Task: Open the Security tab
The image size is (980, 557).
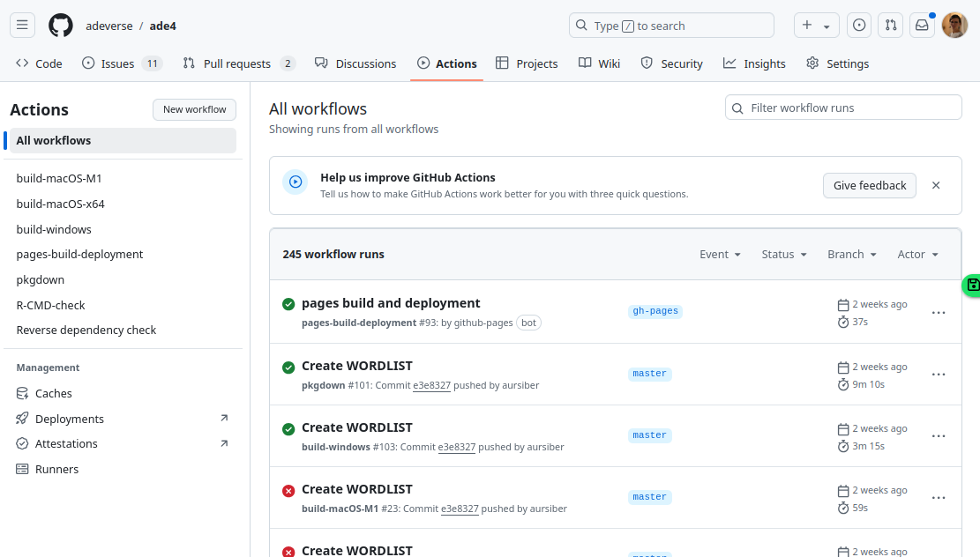Action: (x=672, y=63)
